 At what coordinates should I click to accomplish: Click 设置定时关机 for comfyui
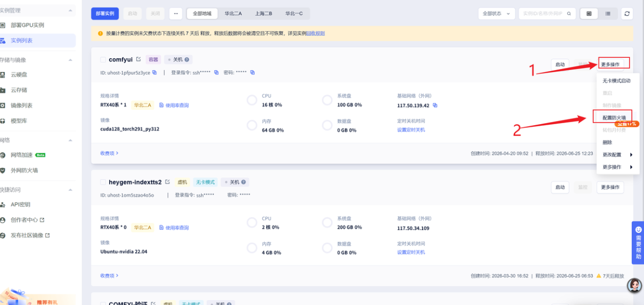point(411,130)
